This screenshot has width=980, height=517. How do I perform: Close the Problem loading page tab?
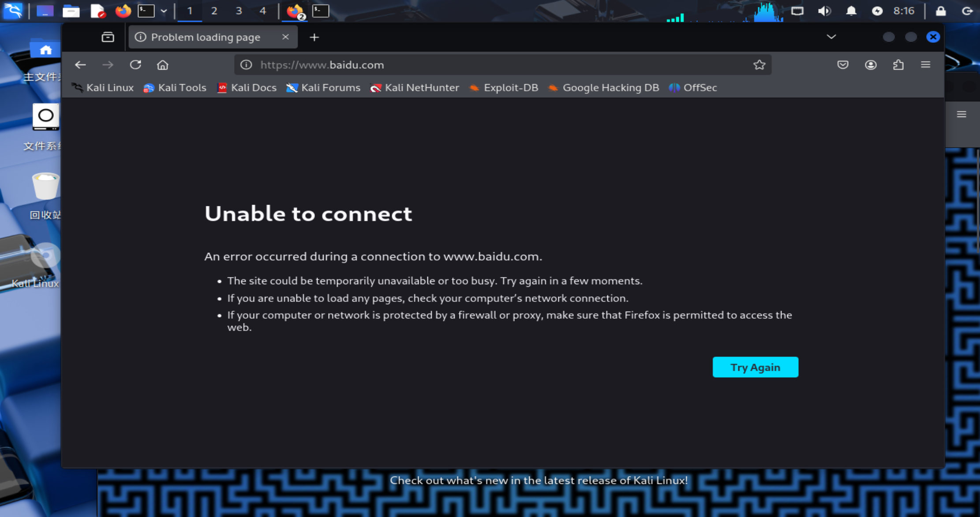285,37
